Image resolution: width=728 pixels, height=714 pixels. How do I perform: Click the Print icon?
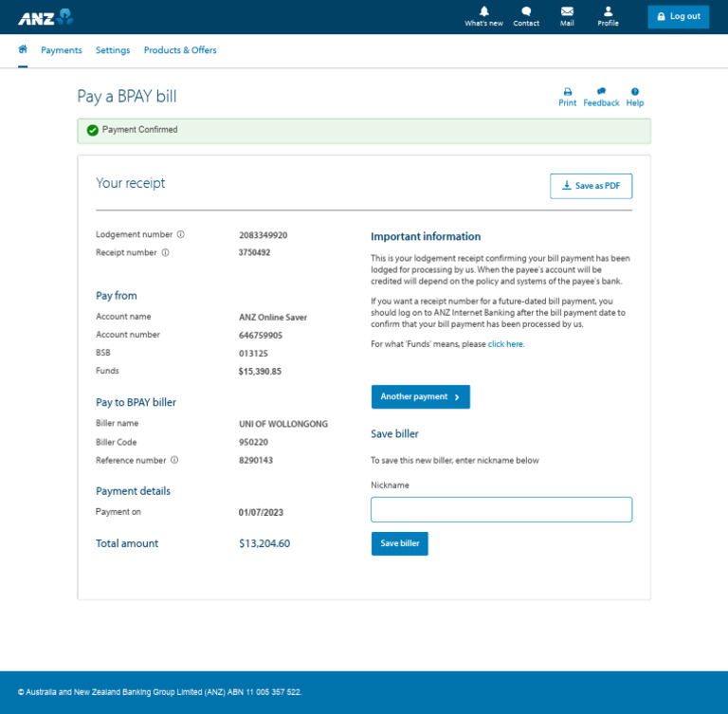[x=568, y=92]
